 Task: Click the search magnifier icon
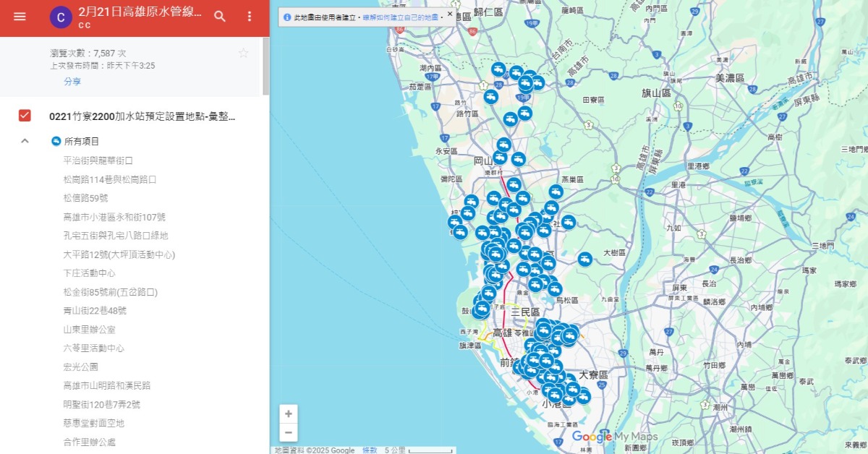[220, 17]
